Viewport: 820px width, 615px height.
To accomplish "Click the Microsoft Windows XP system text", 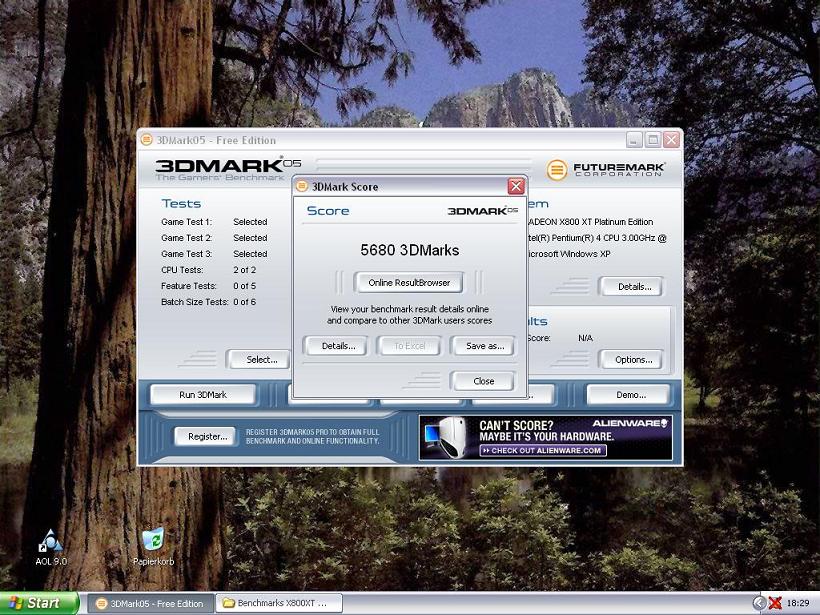I will tap(569, 254).
